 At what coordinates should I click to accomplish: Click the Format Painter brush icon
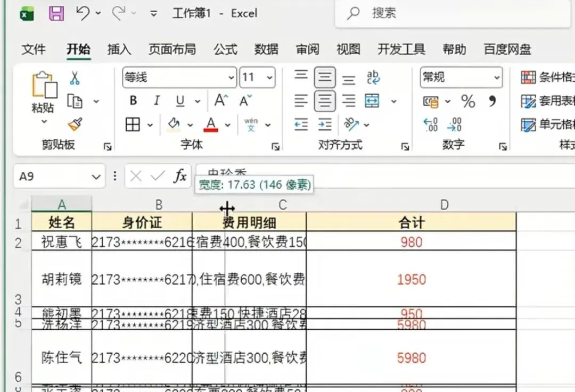pos(75,124)
